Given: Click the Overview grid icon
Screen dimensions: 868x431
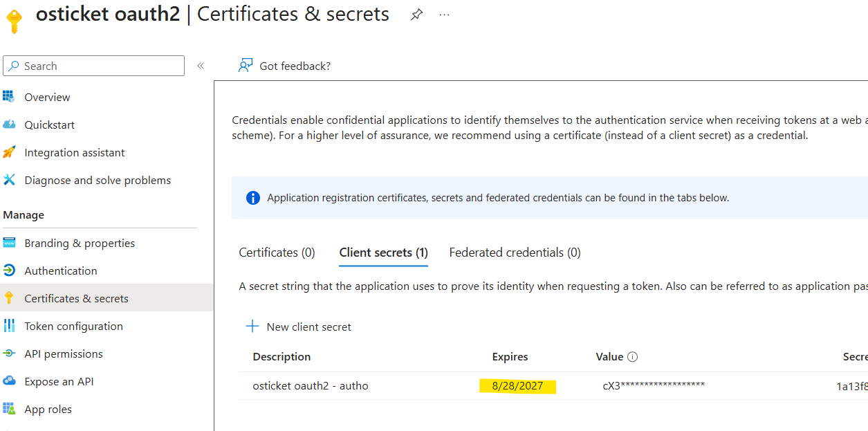Looking at the screenshot, I should tap(9, 97).
